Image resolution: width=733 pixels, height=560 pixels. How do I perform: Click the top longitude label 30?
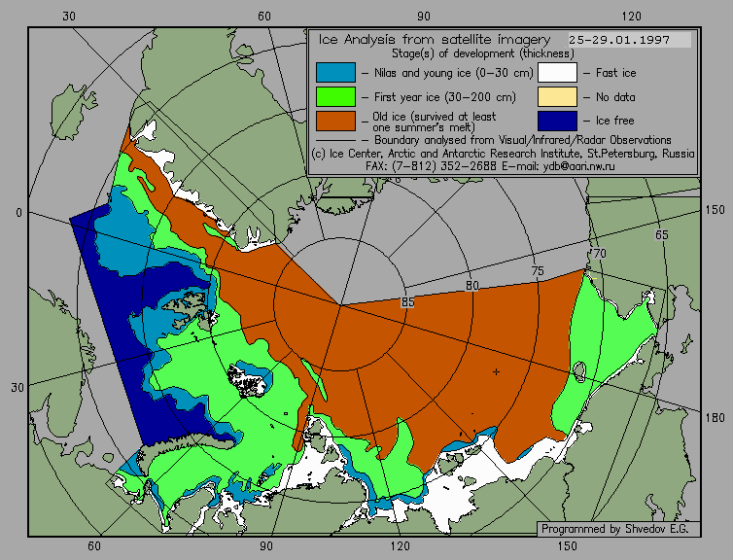pos(69,17)
